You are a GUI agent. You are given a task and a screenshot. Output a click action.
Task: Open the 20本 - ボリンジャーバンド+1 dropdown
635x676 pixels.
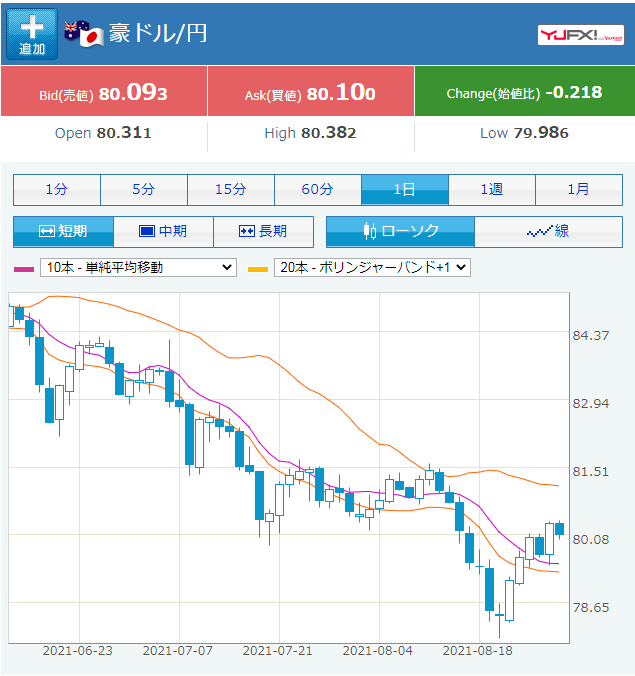tap(372, 267)
